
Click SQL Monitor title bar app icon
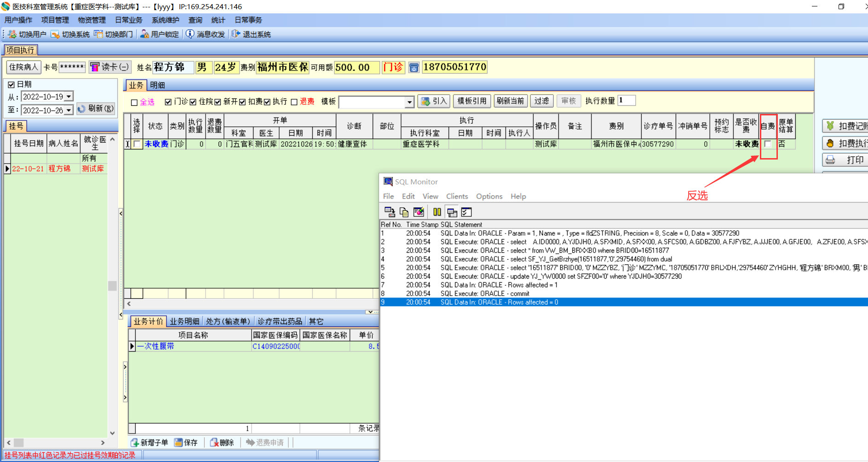388,182
